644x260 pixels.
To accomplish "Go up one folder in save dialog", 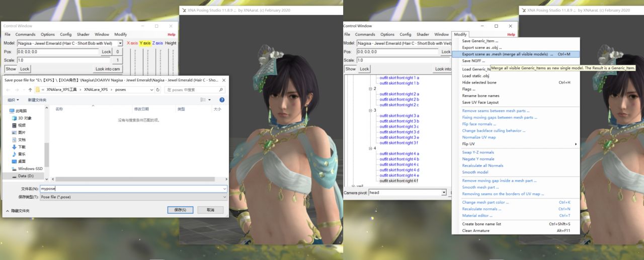I will [x=30, y=90].
